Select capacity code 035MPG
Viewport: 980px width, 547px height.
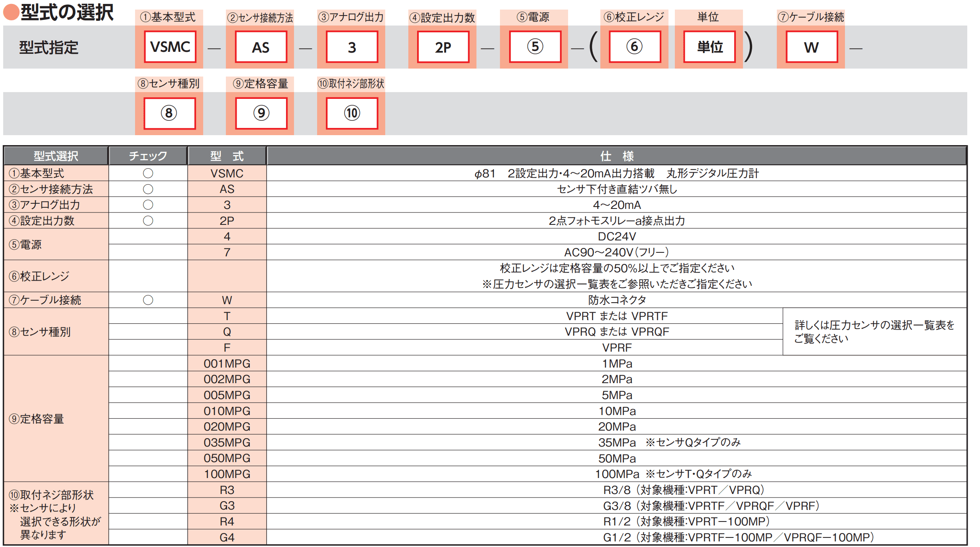click(227, 443)
